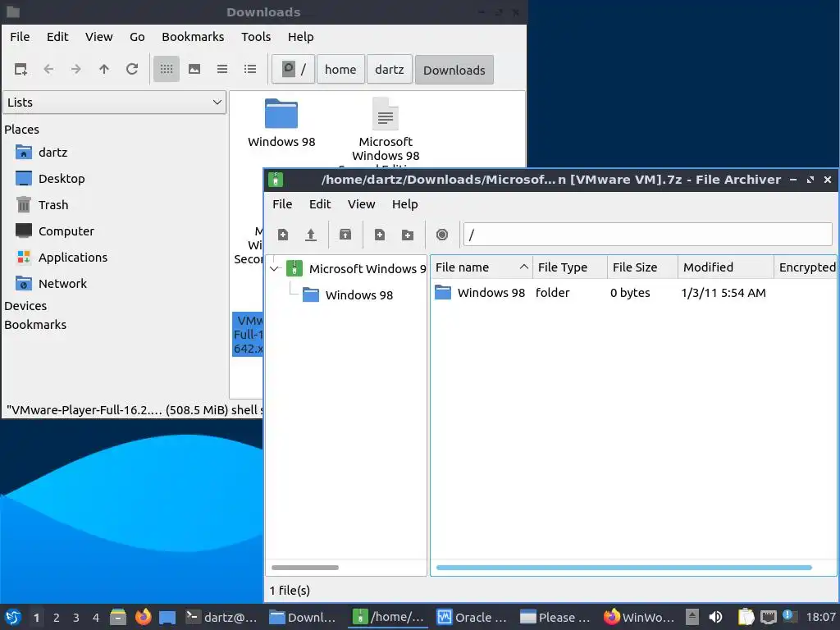Viewport: 840px width, 630px height.
Task: Click the archive path input field
Action: [x=648, y=235]
